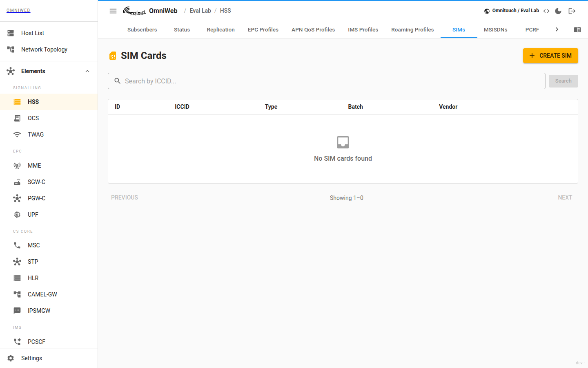This screenshot has height=368, width=588.
Task: Open the MSISDNs tab
Action: pos(496,30)
